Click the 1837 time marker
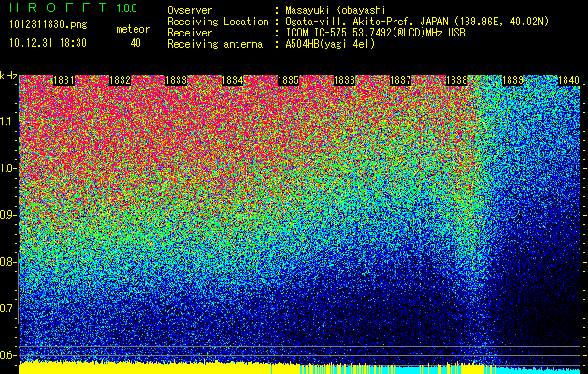 tap(401, 80)
